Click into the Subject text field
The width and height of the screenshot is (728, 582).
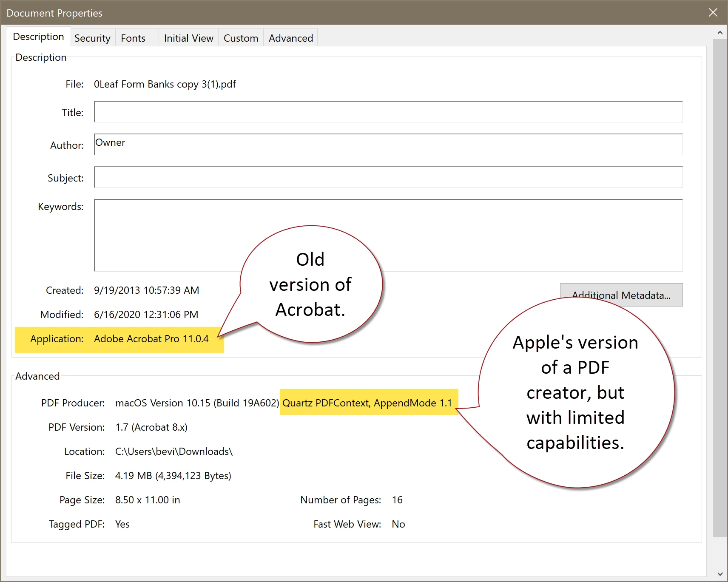click(388, 177)
